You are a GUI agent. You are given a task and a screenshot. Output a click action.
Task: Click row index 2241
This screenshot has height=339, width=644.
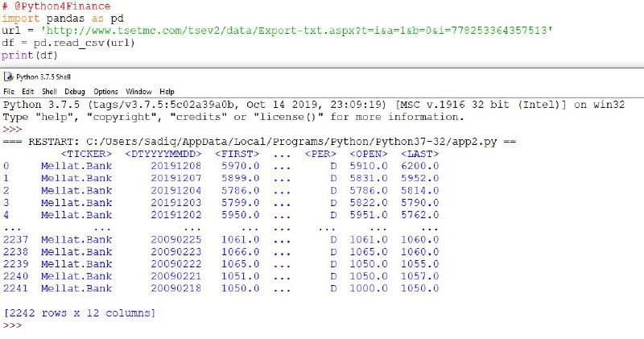(15, 288)
